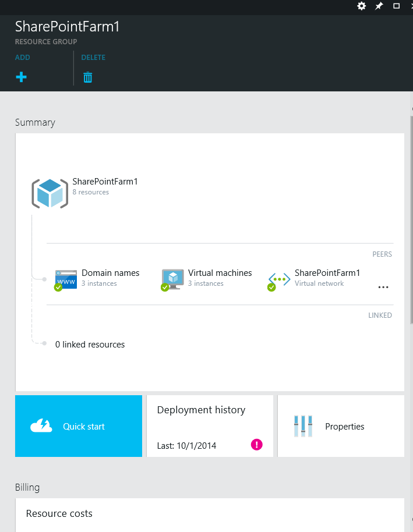Click the Quick start cloud icon
Viewport: 413px width, 532px height.
click(x=41, y=425)
